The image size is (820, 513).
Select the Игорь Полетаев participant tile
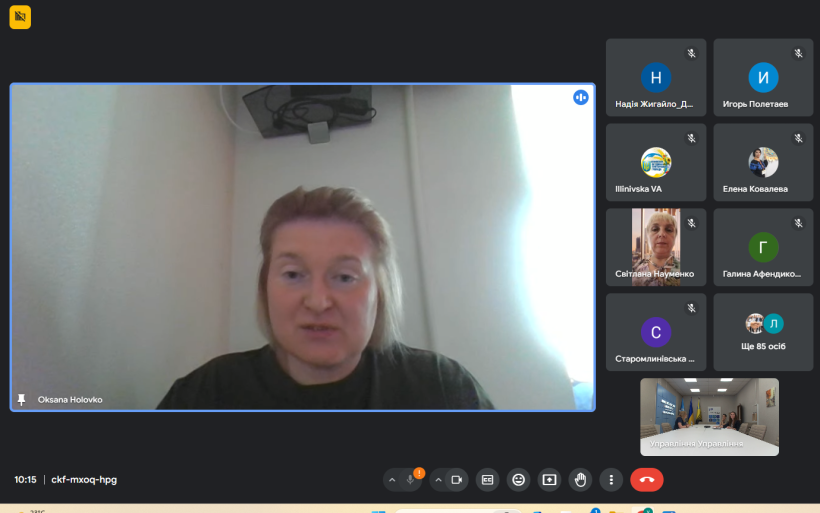[763, 78]
